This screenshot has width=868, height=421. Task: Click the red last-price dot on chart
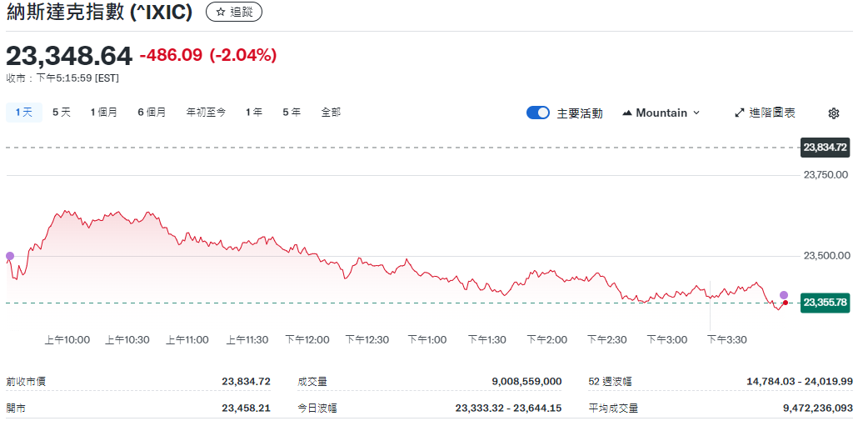pyautogui.click(x=785, y=303)
